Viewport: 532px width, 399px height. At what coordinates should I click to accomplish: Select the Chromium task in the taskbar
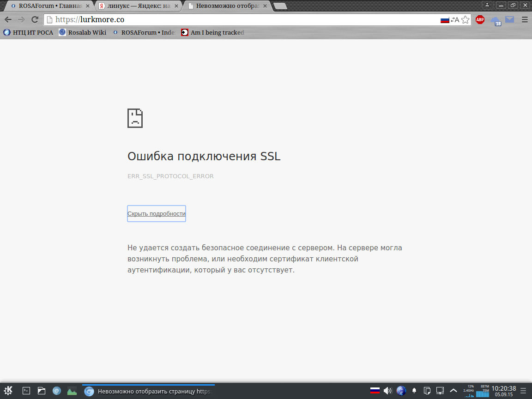coord(149,391)
